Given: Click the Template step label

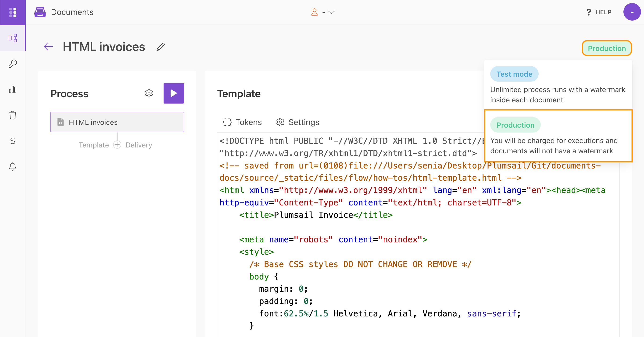Looking at the screenshot, I should click(x=94, y=145).
